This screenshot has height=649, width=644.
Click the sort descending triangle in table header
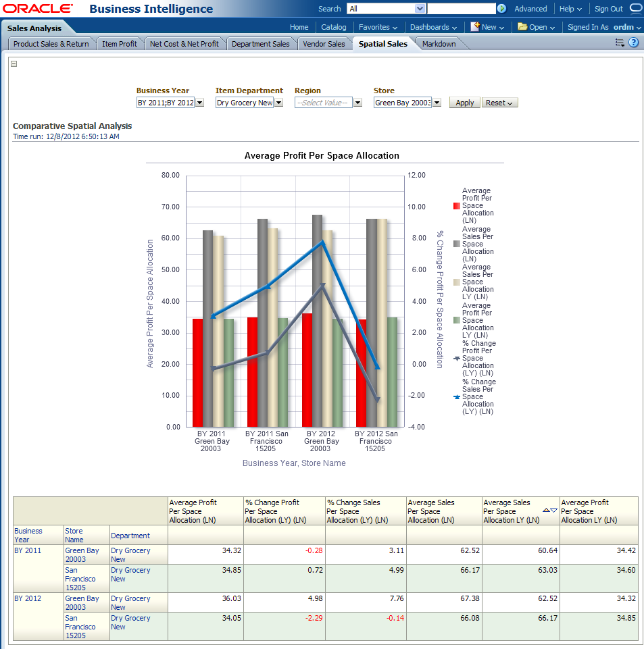pyautogui.click(x=554, y=511)
